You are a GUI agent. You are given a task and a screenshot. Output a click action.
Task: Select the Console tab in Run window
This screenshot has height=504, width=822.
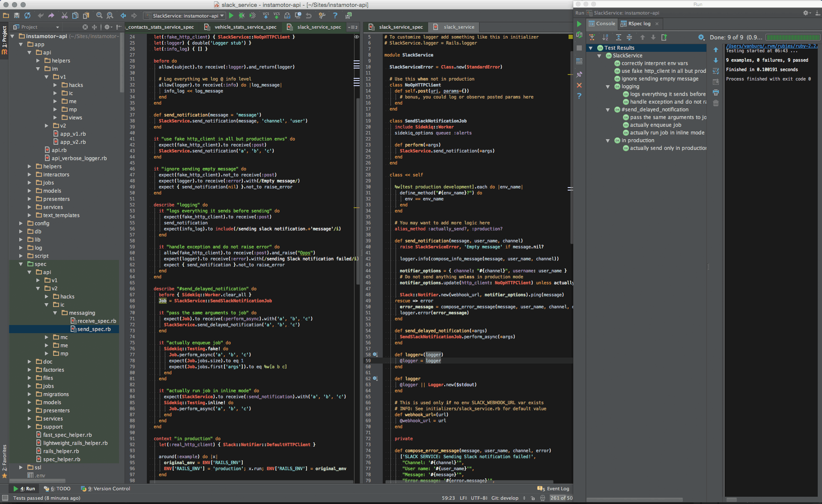point(602,24)
